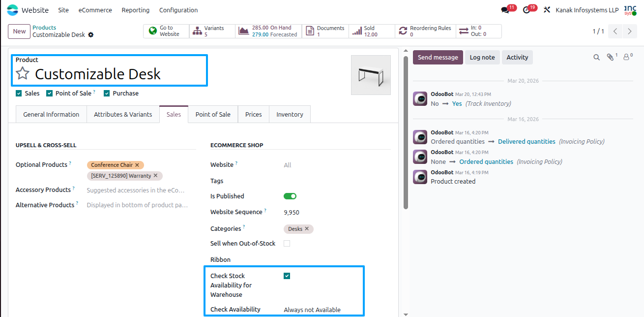Search messages in the chatter
Viewport: 644px width, 317px height.
[x=596, y=58]
